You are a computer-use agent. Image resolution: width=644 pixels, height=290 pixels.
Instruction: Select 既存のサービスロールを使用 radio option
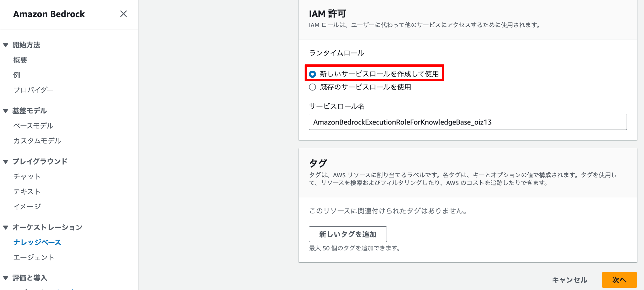tap(312, 87)
